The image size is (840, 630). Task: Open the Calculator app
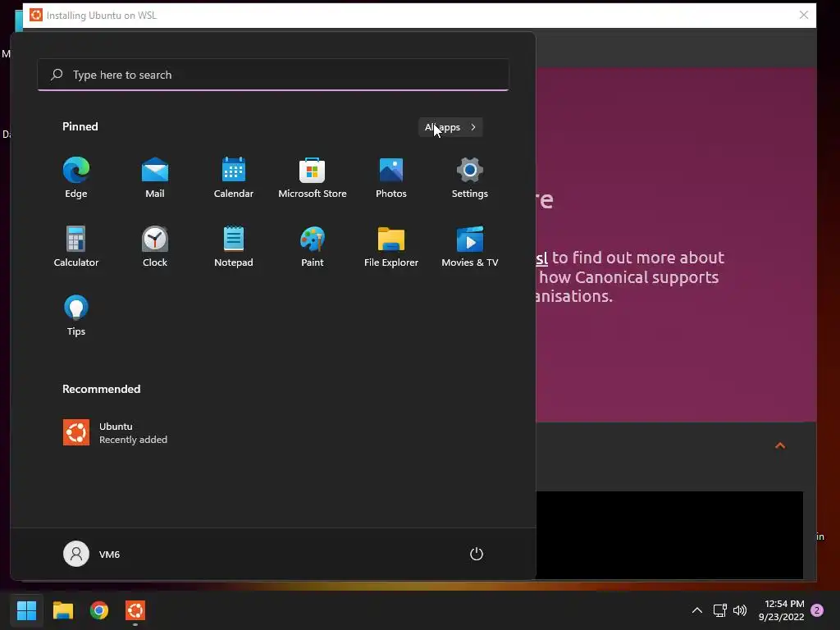tap(76, 246)
